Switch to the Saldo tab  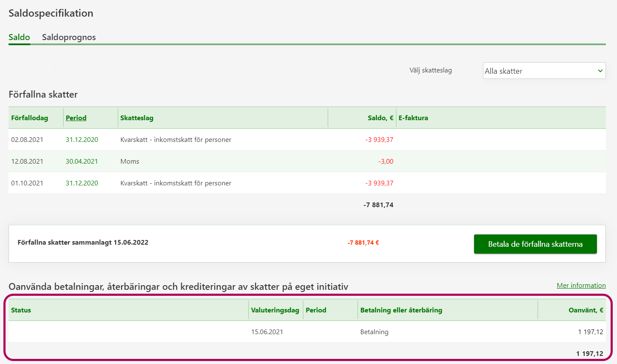19,37
